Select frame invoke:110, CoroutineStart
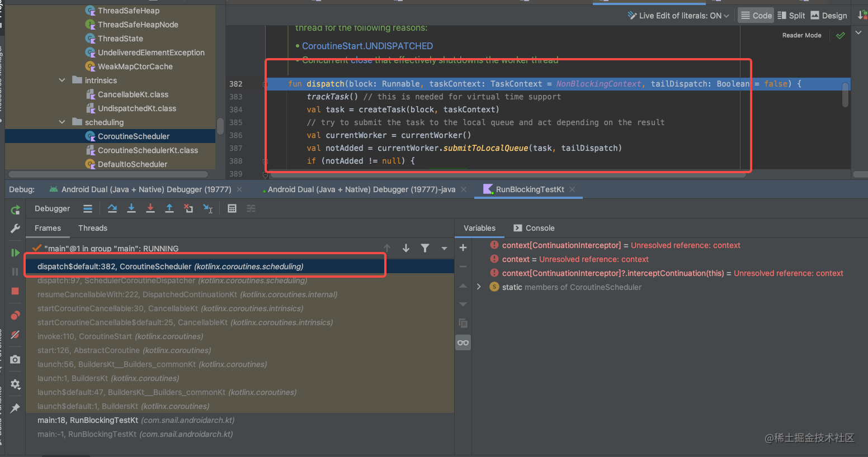 coord(239,336)
